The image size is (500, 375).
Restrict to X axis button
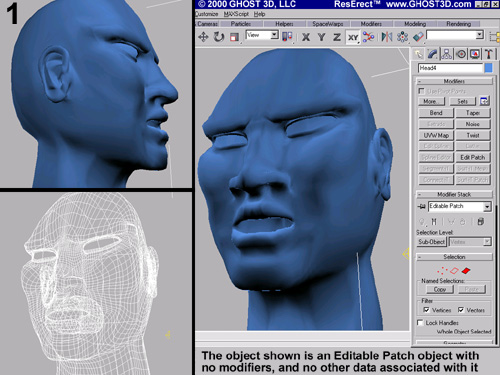tap(306, 37)
